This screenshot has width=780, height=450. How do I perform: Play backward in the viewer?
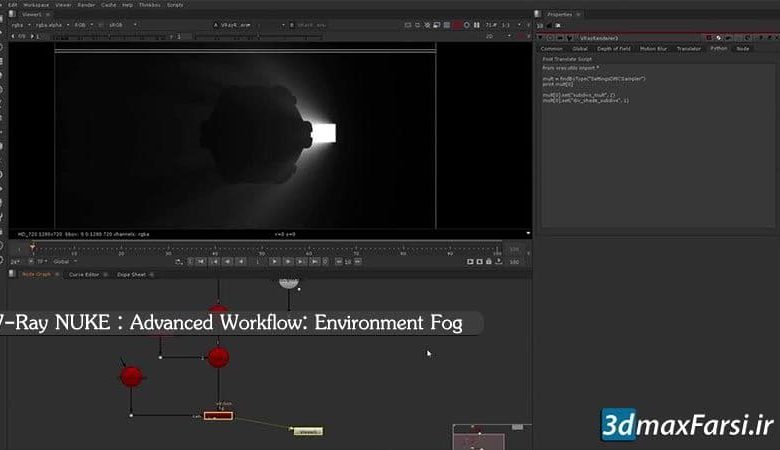coord(241,262)
